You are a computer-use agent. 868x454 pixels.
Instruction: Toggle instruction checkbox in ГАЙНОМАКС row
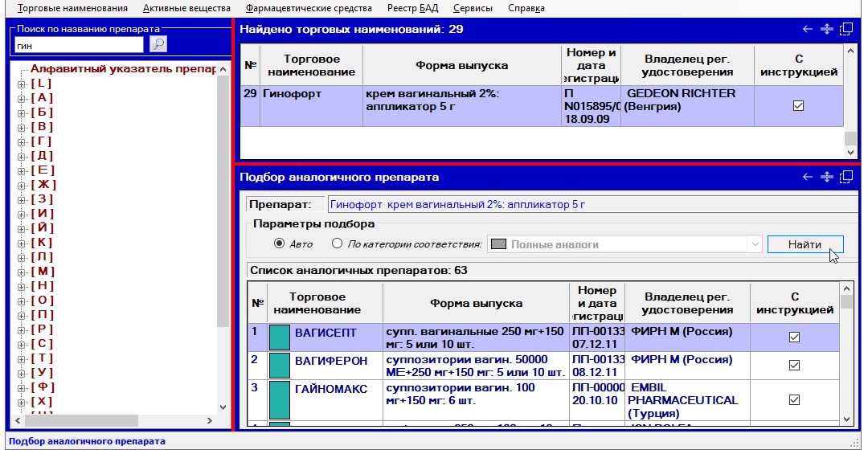(794, 399)
